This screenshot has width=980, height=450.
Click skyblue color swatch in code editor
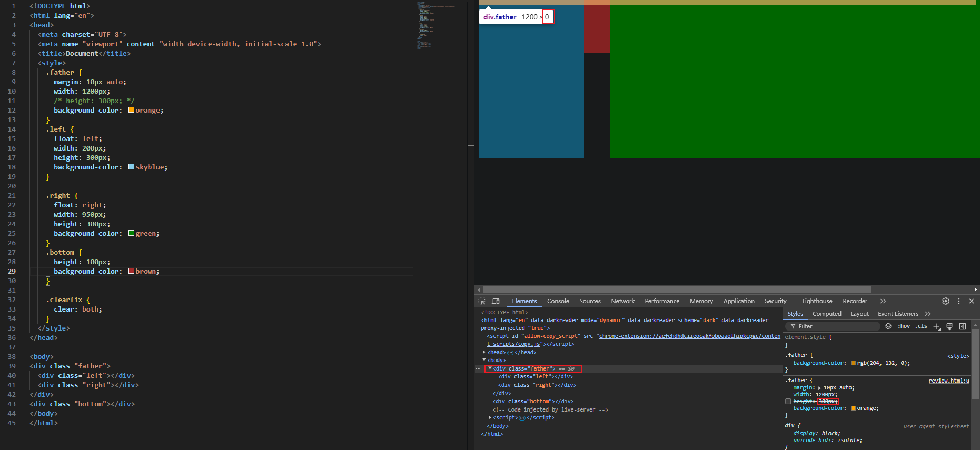point(131,167)
